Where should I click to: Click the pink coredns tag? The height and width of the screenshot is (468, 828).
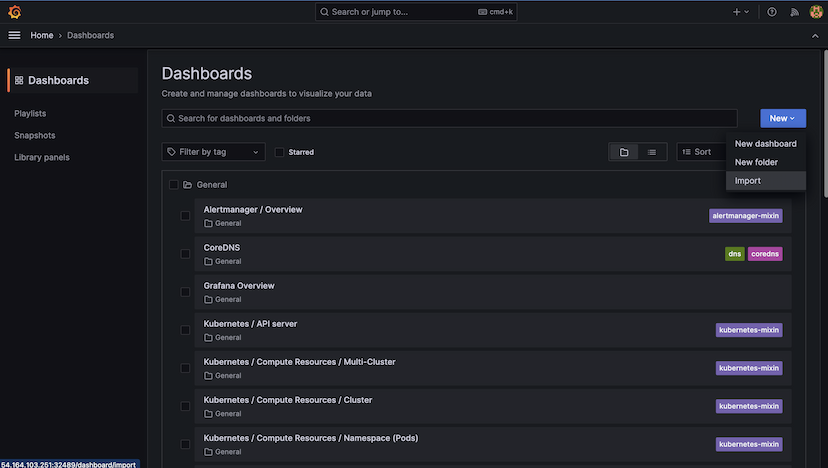click(765, 254)
